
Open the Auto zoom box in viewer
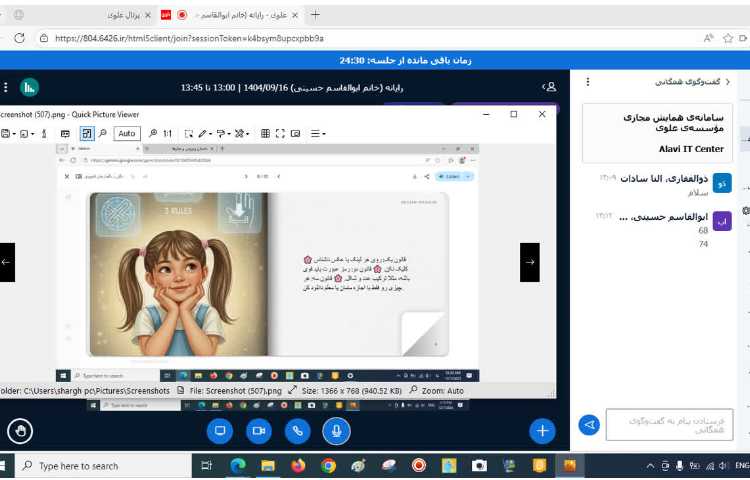(x=126, y=133)
